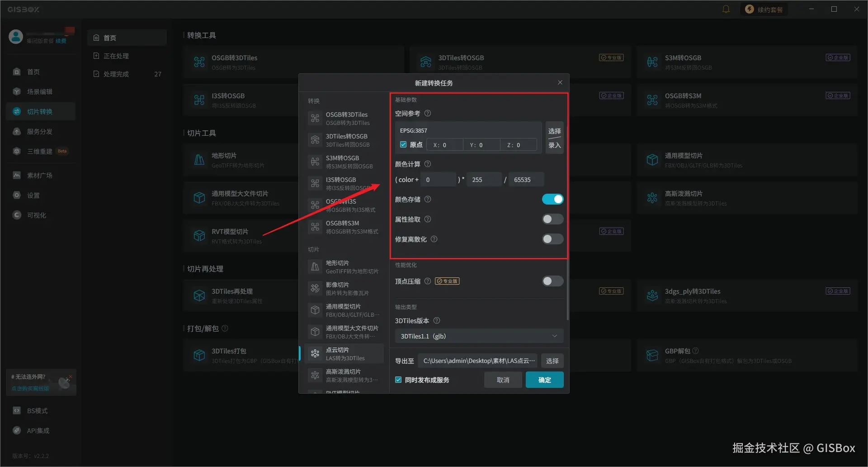
Task: Open 首页 in the left sidebar
Action: click(41, 71)
